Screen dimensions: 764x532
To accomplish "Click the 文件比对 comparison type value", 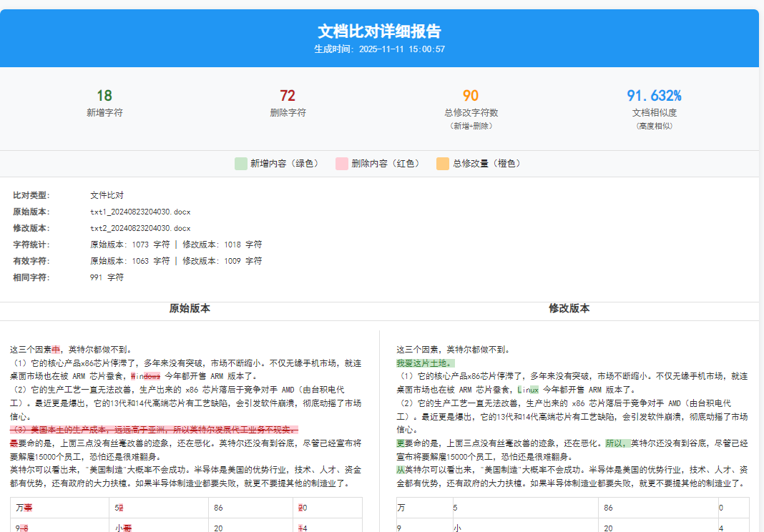I will tap(107, 195).
